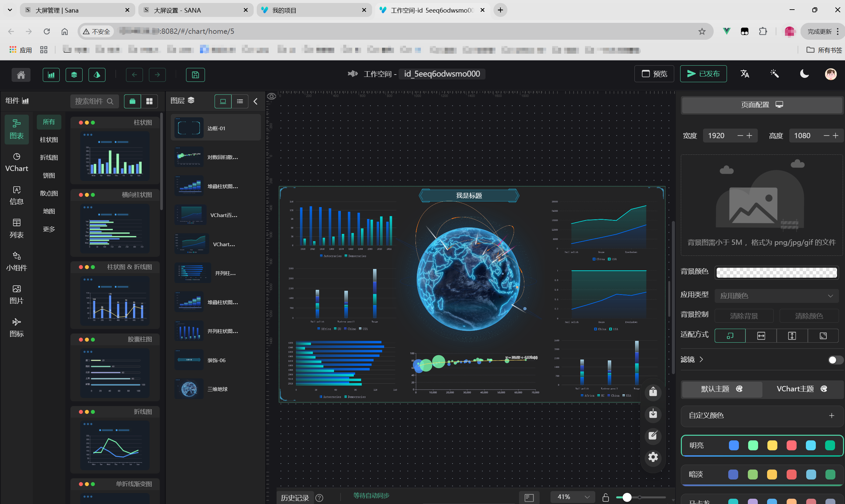This screenshot has height=504, width=845.
Task: Click the layers panel icon in the toolbar
Action: [x=74, y=75]
